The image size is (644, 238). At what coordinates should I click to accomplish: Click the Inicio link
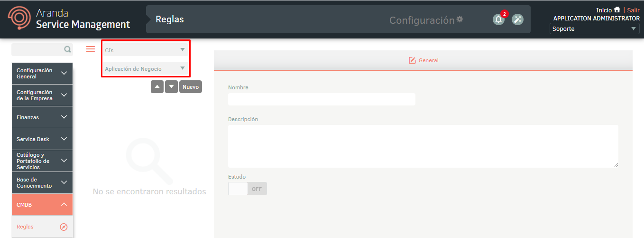[x=604, y=10]
